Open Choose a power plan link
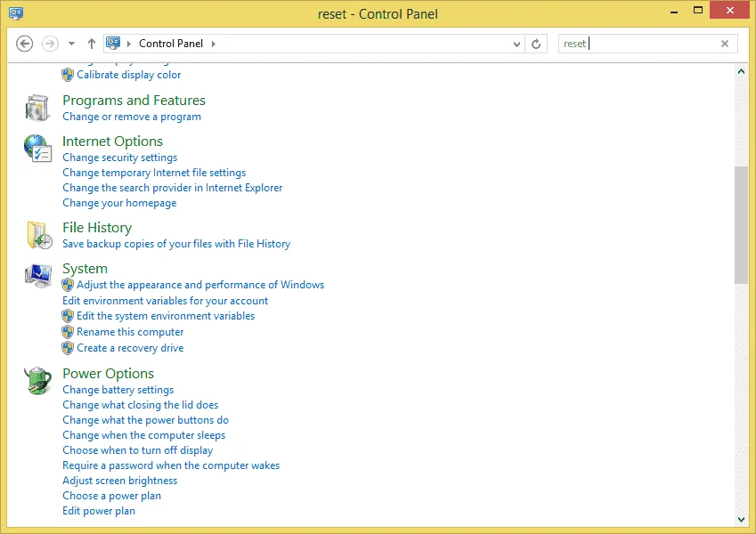Image resolution: width=756 pixels, height=534 pixels. coord(112,496)
